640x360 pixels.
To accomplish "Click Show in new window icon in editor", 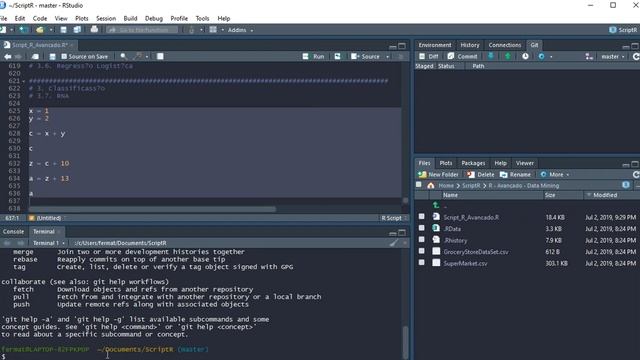I will (36, 56).
